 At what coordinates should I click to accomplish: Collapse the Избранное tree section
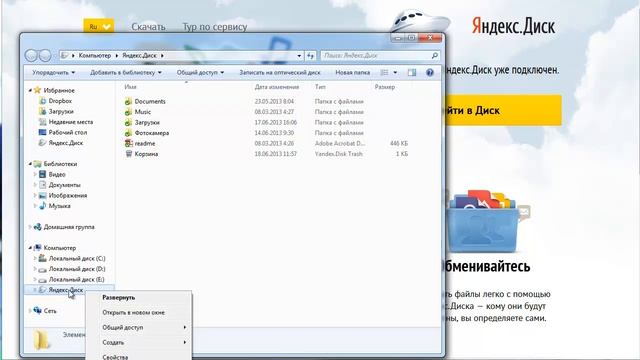[30, 90]
